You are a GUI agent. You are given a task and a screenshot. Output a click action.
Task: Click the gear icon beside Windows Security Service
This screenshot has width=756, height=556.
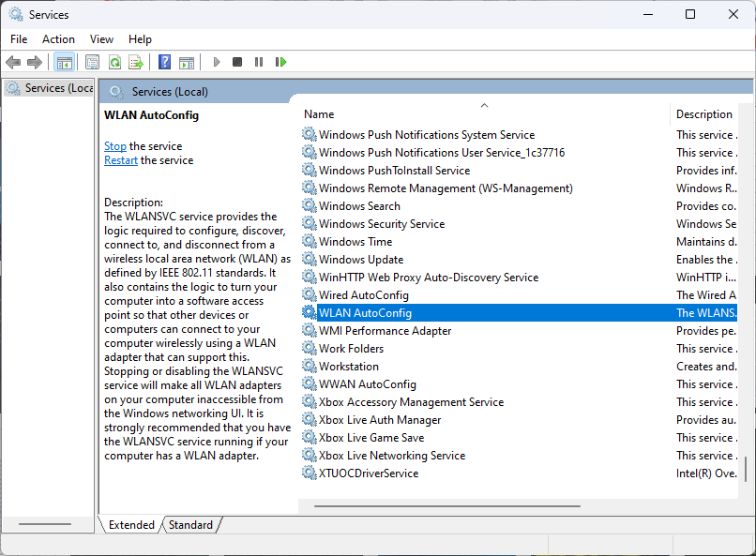tap(309, 223)
